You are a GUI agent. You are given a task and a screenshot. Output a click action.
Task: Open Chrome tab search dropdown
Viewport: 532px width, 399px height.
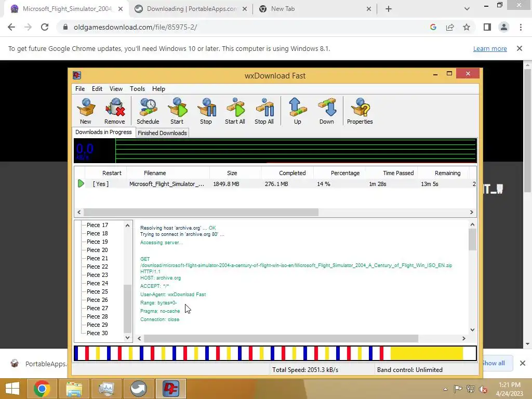(x=467, y=9)
